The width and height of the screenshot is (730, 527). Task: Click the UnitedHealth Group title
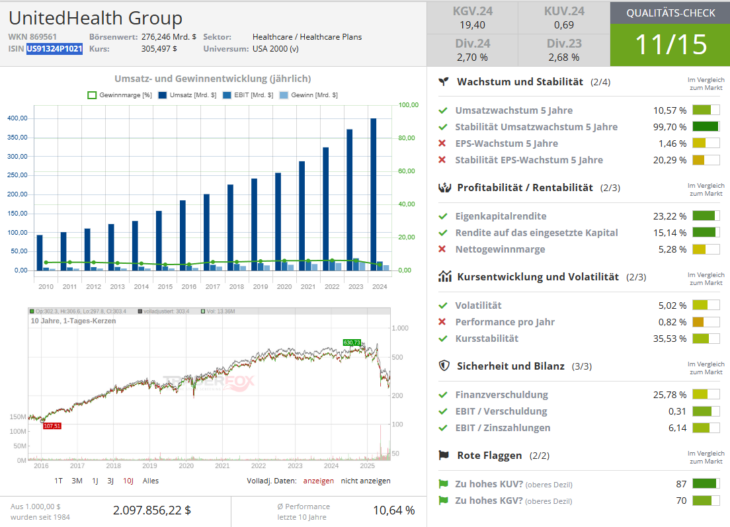95,18
